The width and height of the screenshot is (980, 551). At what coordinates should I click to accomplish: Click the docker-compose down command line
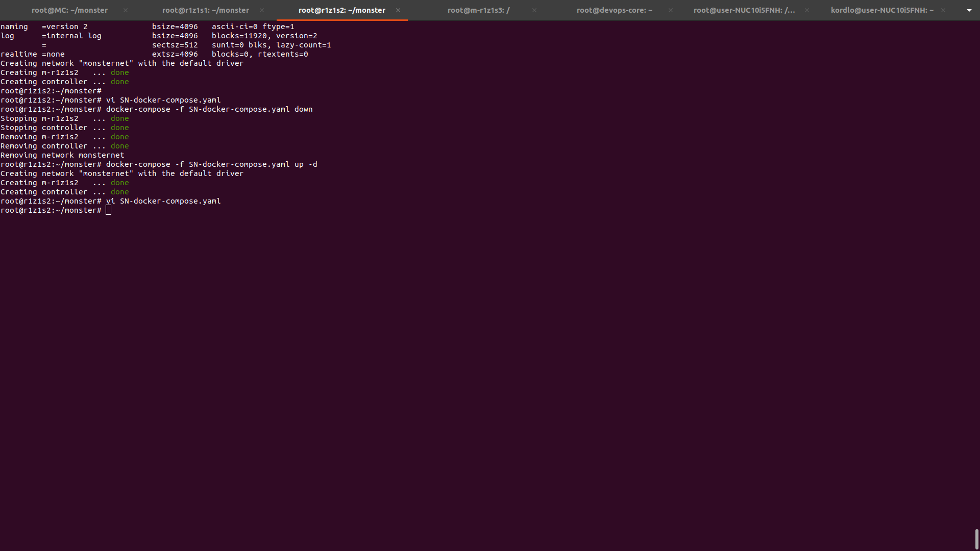pyautogui.click(x=209, y=109)
